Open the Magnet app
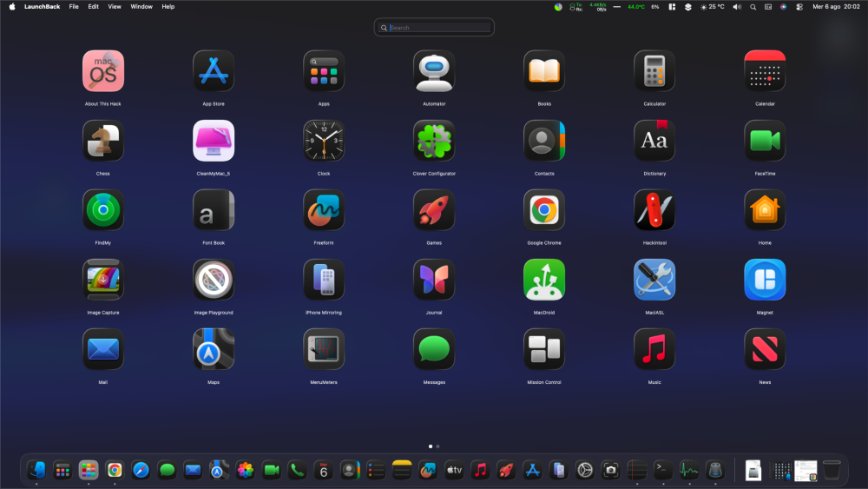This screenshot has width=868, height=489. pos(765,280)
